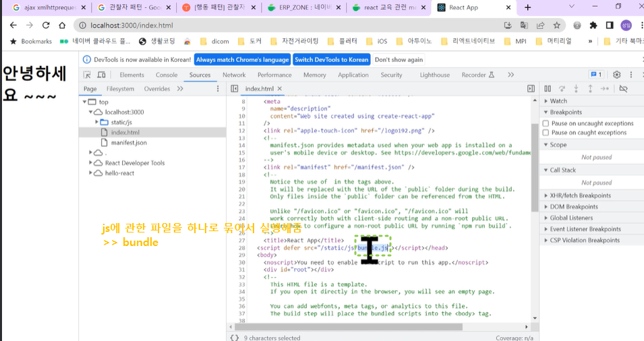Click the browser forward arrow
Viewport: 644px width, 341px height.
click(30, 26)
